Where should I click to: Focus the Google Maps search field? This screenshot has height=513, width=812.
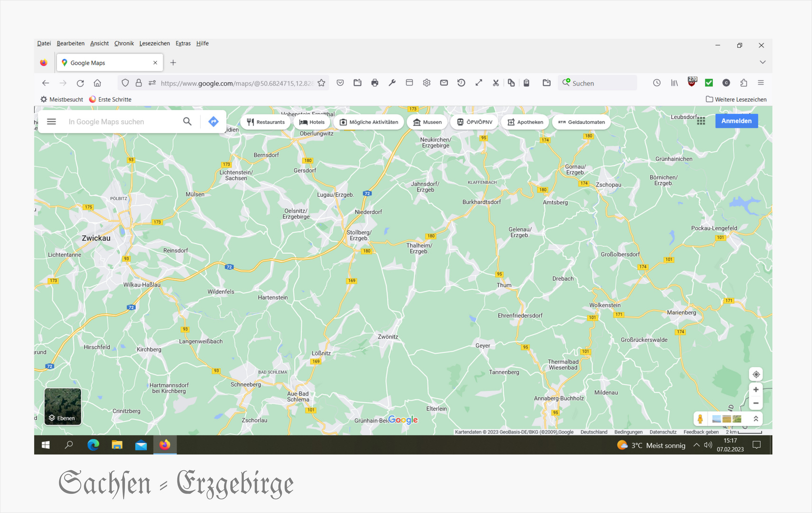coord(121,122)
